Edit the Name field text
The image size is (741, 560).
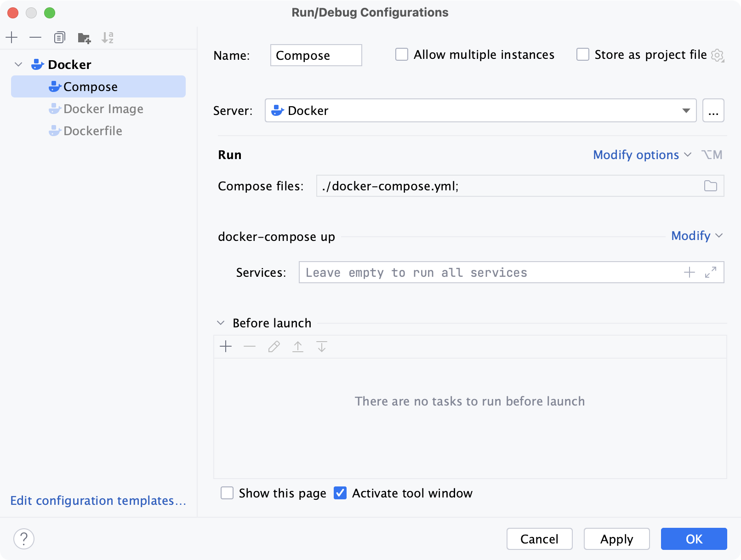click(316, 55)
